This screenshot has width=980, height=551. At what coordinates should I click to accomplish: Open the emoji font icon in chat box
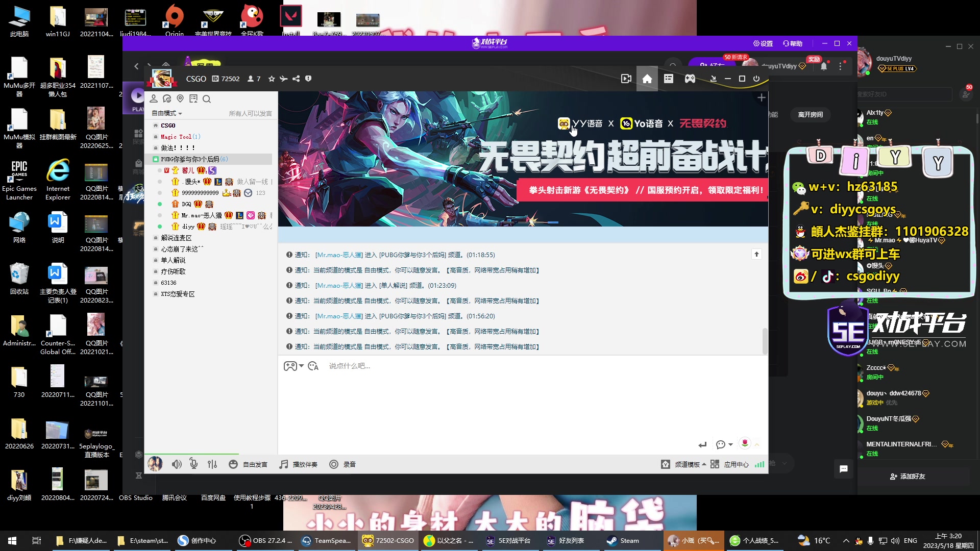pyautogui.click(x=313, y=366)
